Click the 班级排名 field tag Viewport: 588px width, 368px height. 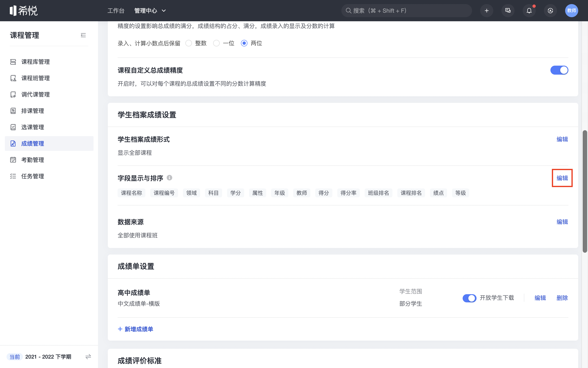tap(378, 193)
